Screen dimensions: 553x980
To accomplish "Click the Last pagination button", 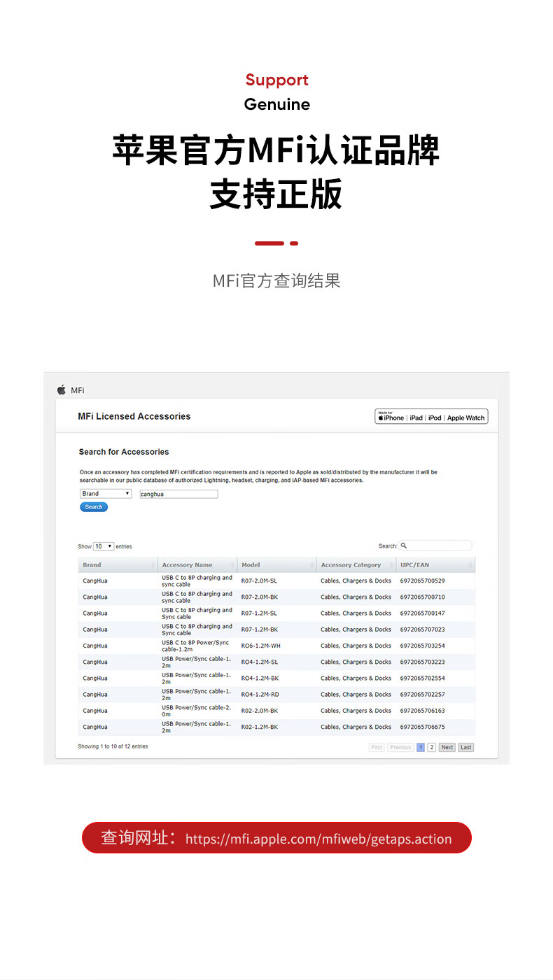I will pyautogui.click(x=466, y=747).
